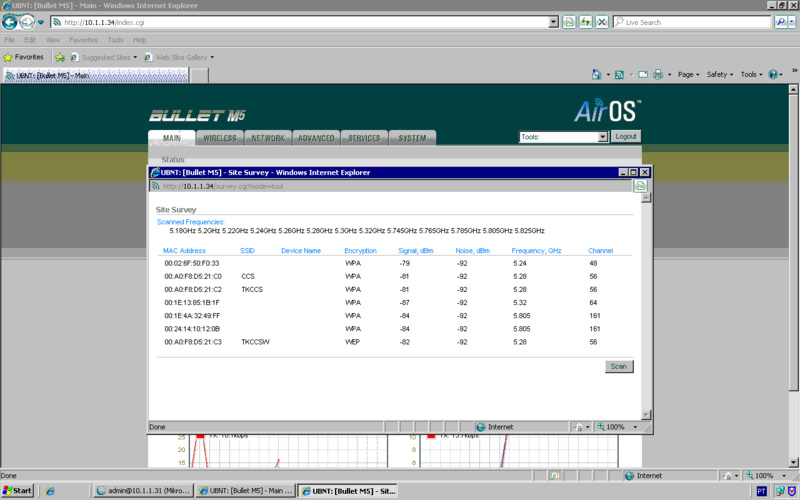Click the SSID column header
This screenshot has height=500, width=800.
click(247, 251)
